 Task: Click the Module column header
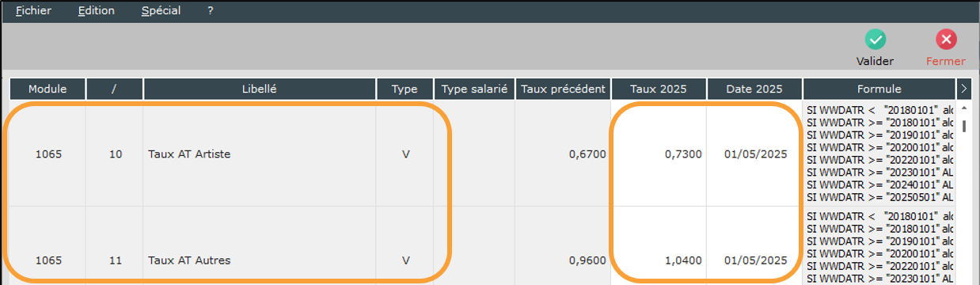[47, 89]
